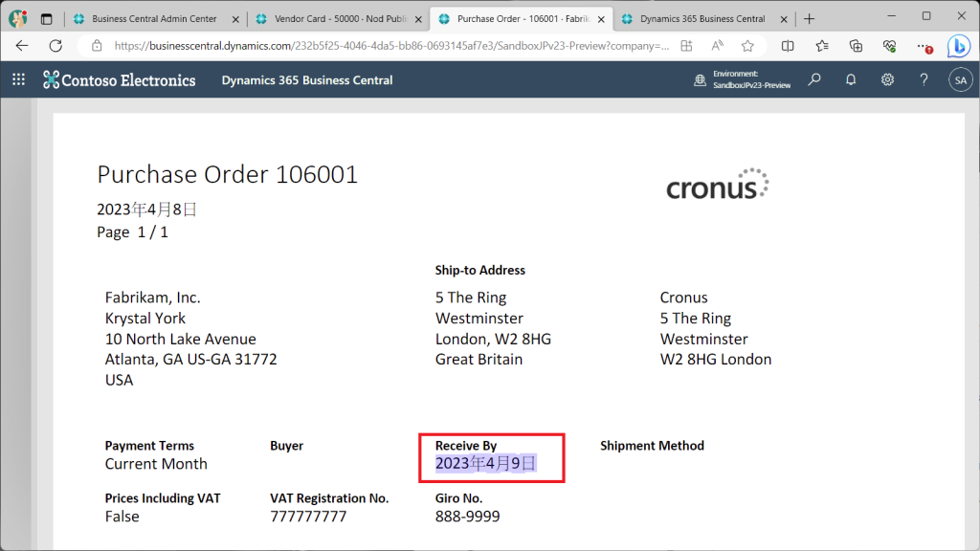Open Collections icon
Viewport: 980px width, 551px height.
pos(856,46)
